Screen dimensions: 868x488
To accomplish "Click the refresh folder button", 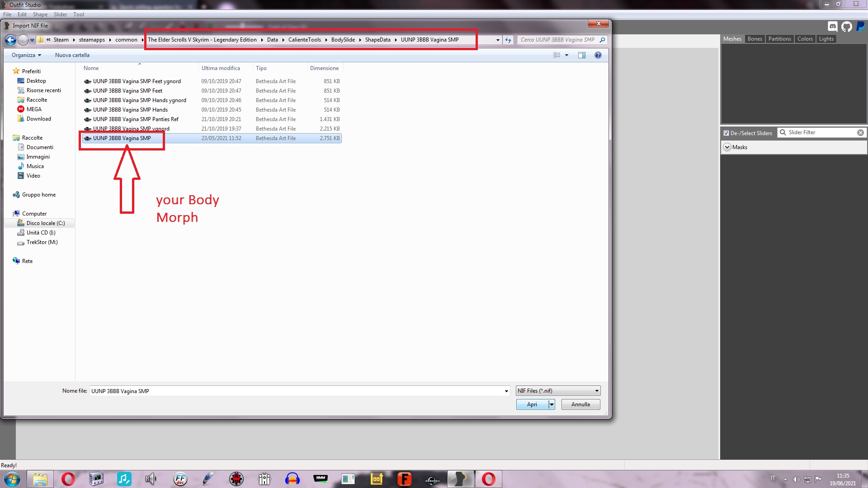I will click(508, 40).
